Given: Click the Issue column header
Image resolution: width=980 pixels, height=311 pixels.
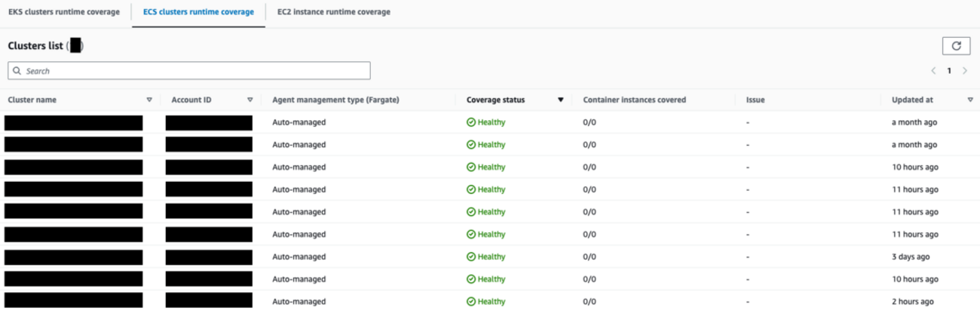Looking at the screenshot, I should 755,100.
